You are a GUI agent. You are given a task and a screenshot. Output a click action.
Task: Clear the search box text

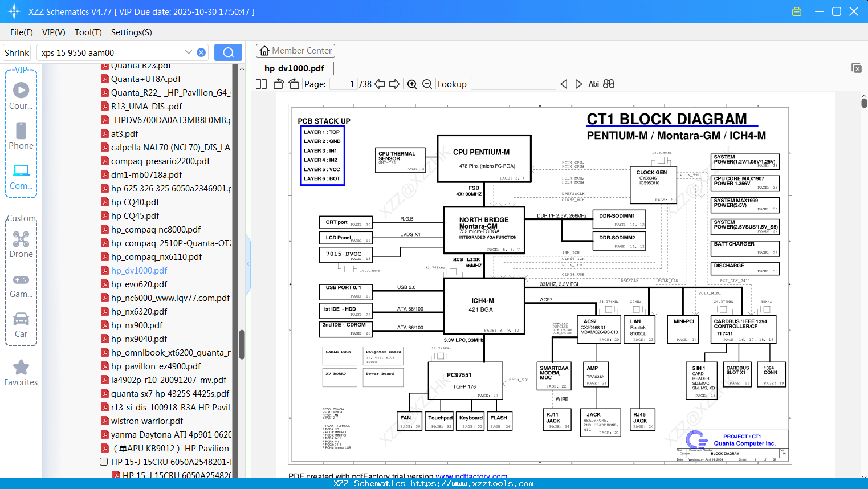[x=201, y=52]
